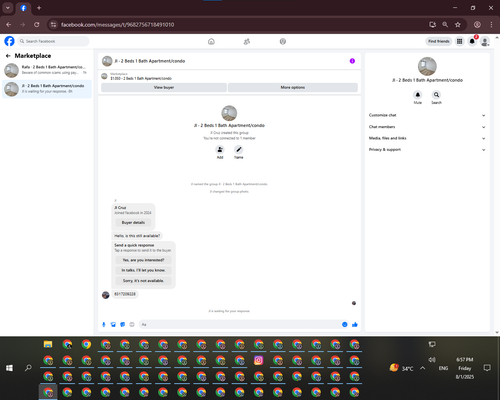
Task: Search in conversation using the magnifier icon
Action: pos(436,95)
